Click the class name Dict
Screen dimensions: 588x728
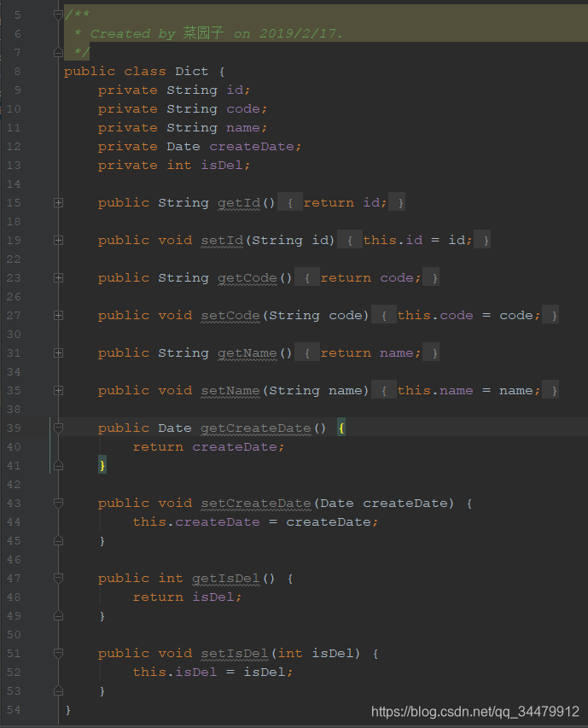pyautogui.click(x=192, y=72)
